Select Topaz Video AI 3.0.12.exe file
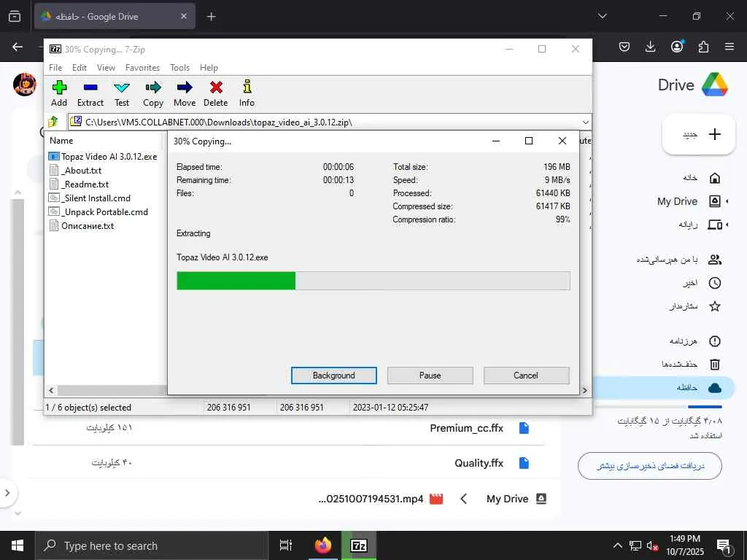747x560 pixels. click(103, 156)
